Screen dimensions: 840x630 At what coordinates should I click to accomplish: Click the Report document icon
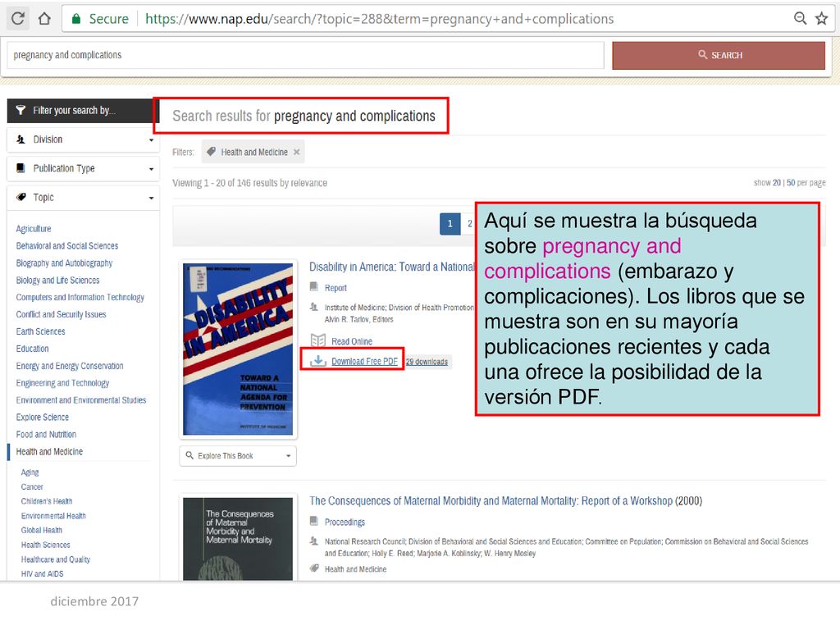point(314,287)
